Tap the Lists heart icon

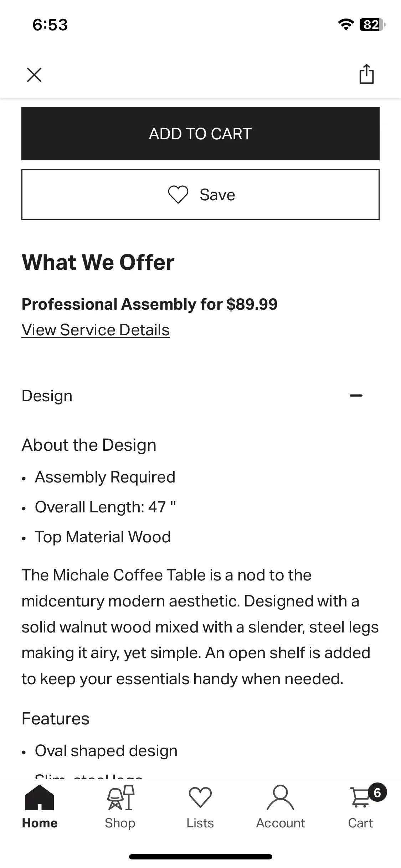[x=200, y=797]
